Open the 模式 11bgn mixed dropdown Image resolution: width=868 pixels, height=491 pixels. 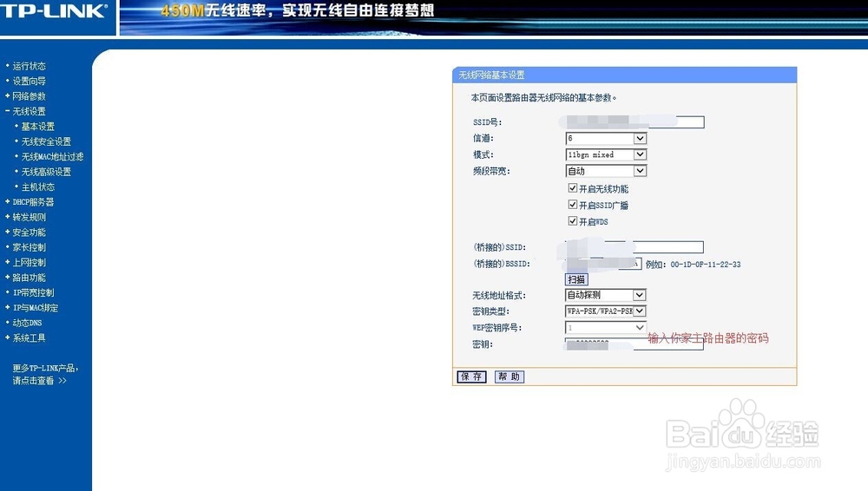pyautogui.click(x=606, y=154)
